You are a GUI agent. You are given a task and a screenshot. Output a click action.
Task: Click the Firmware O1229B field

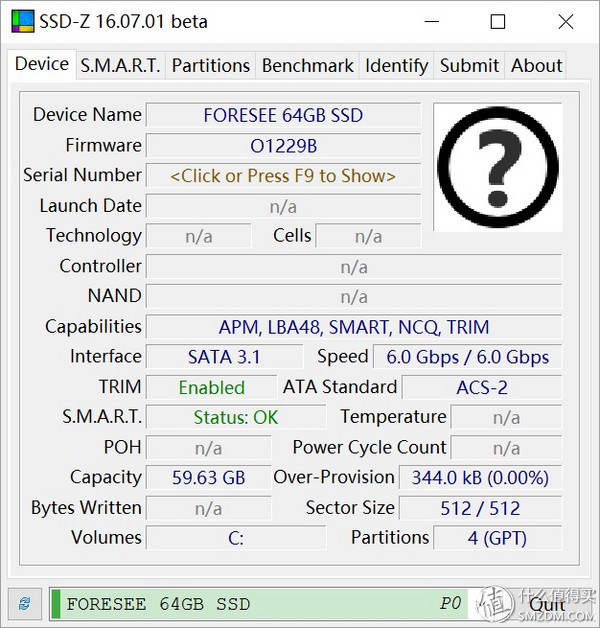283,146
